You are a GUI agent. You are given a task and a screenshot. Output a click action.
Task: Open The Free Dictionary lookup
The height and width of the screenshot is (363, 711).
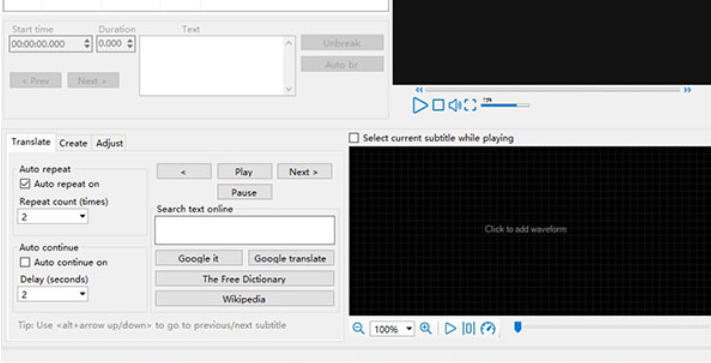244,279
